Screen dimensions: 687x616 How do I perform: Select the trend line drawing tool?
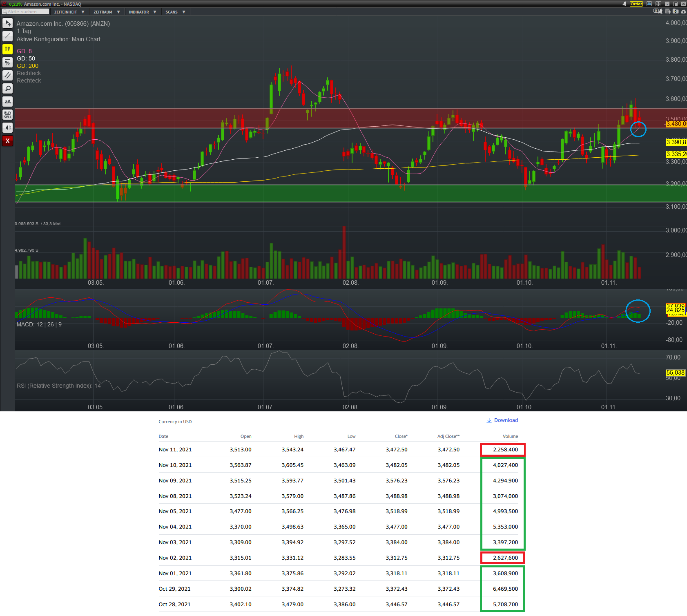tap(8, 36)
